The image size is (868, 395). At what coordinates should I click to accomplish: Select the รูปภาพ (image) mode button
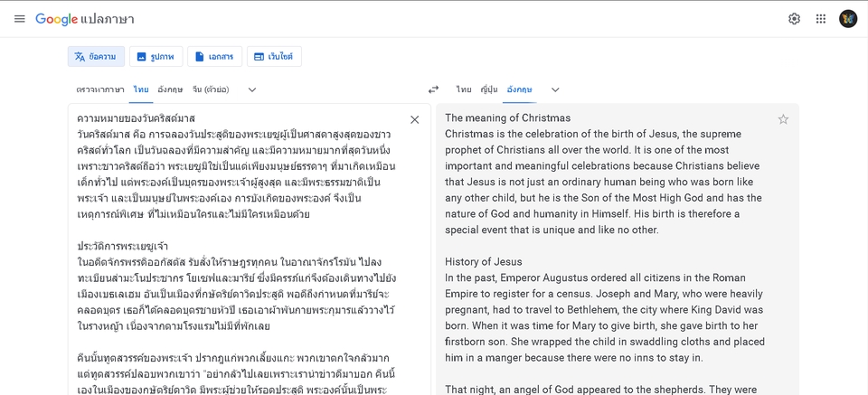(156, 56)
